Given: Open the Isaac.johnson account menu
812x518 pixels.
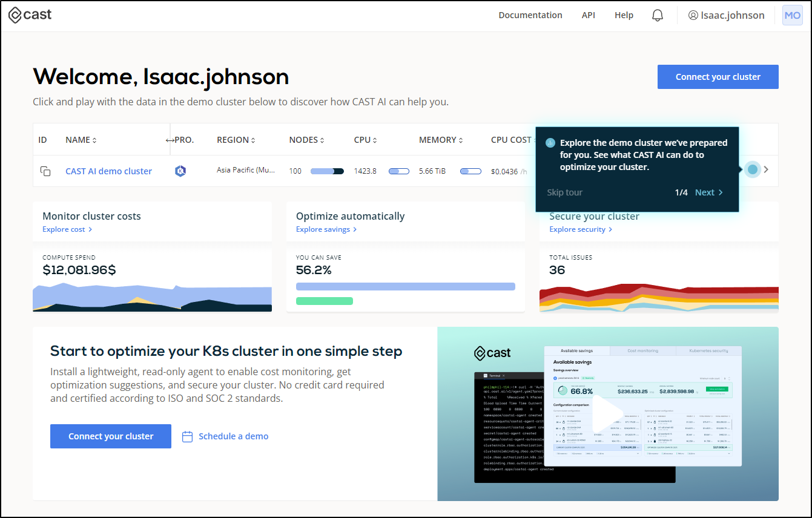Looking at the screenshot, I should pyautogui.click(x=726, y=16).
